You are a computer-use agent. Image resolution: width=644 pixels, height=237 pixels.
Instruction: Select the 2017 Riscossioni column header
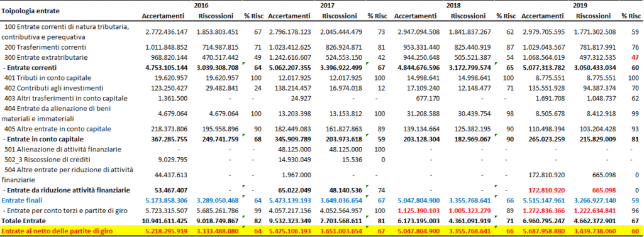pyautogui.click(x=340, y=16)
